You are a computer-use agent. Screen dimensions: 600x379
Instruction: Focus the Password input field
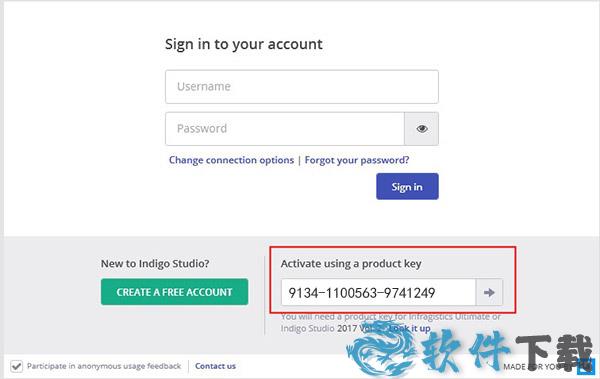coord(285,129)
